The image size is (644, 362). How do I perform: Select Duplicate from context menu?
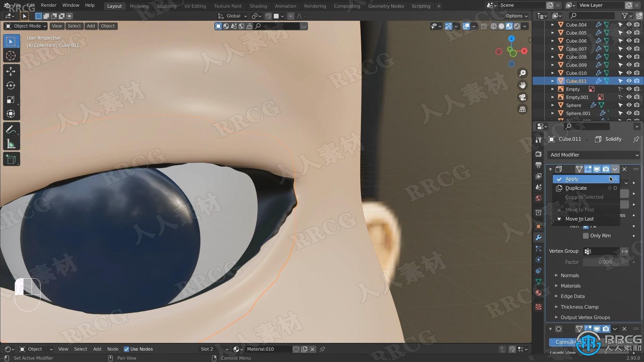coord(576,188)
